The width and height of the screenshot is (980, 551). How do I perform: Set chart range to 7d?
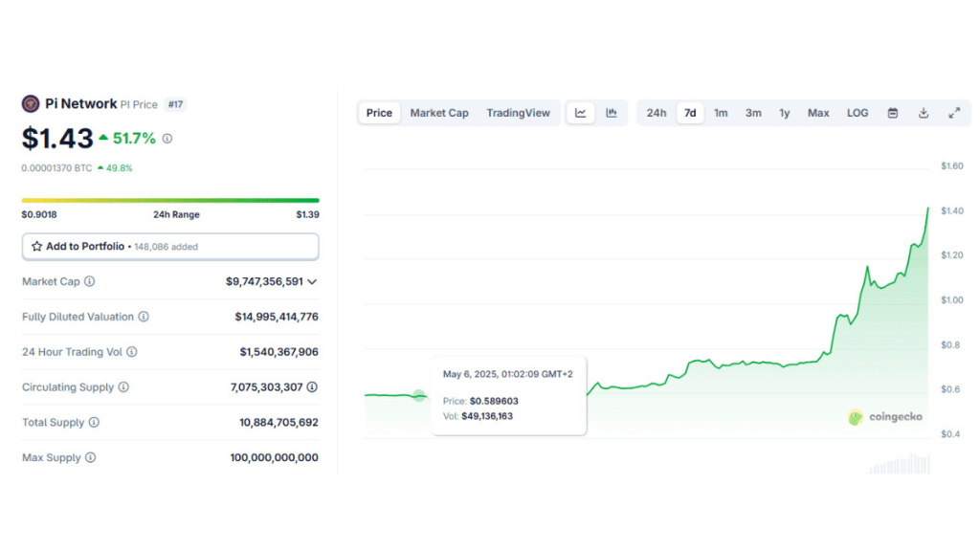[690, 113]
